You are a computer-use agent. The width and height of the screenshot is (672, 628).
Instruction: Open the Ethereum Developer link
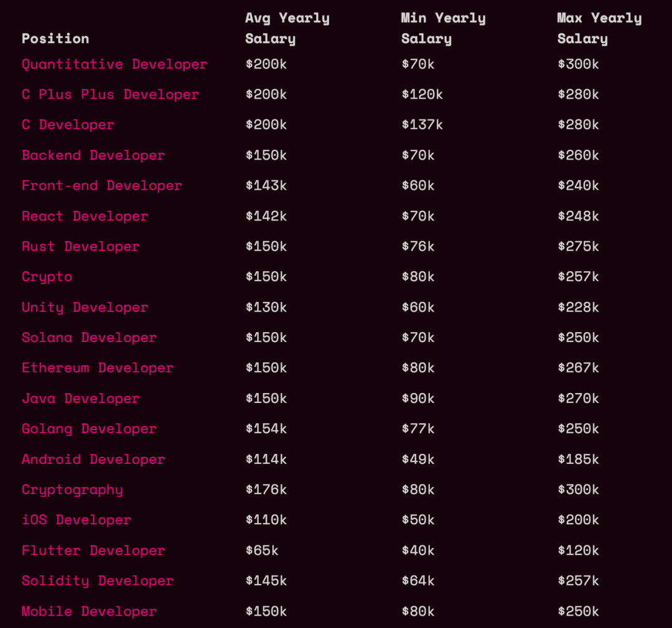[x=97, y=368]
